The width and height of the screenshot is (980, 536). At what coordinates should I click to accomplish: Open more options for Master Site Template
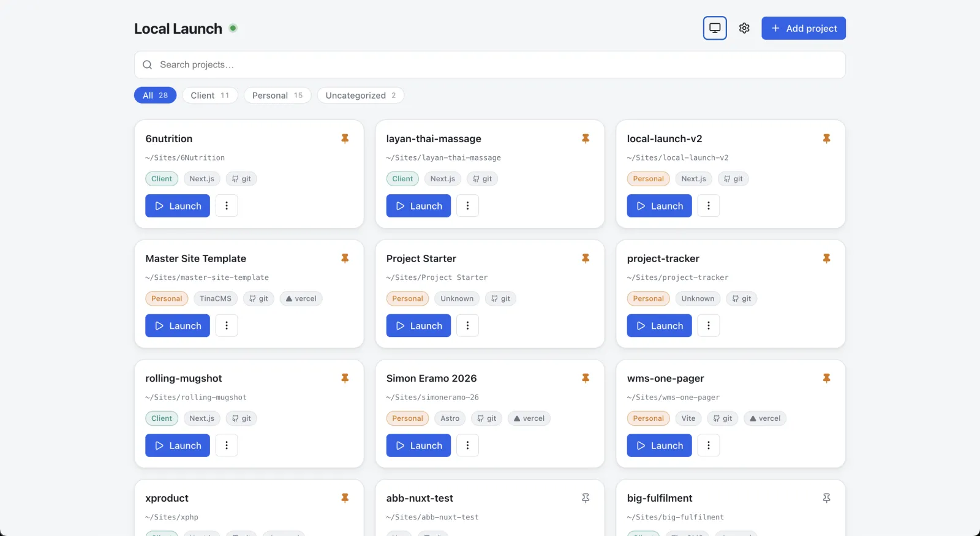[227, 326]
